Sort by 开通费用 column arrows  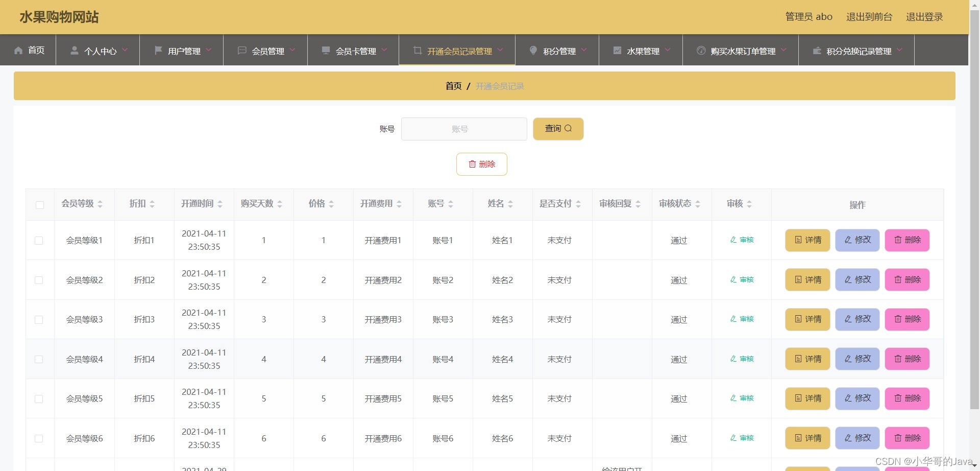(x=399, y=204)
